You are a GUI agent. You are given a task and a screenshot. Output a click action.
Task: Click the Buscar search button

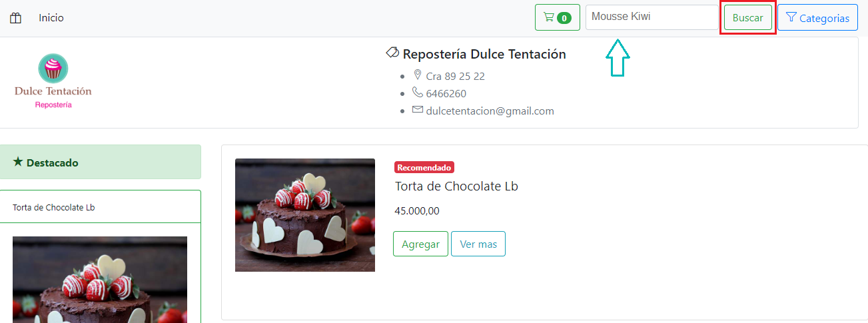pyautogui.click(x=748, y=18)
